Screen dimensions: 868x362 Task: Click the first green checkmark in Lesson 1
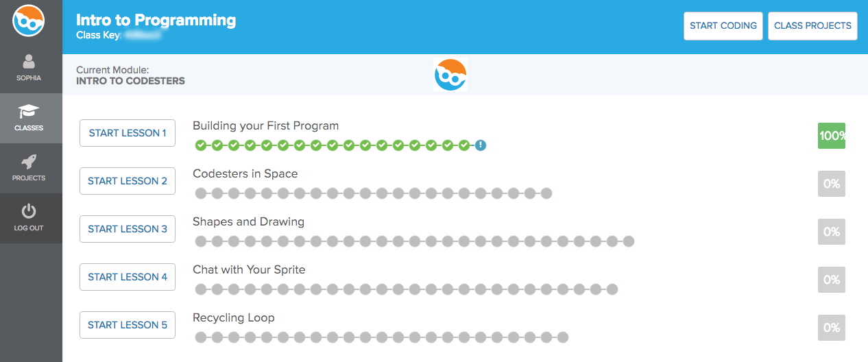tap(201, 145)
